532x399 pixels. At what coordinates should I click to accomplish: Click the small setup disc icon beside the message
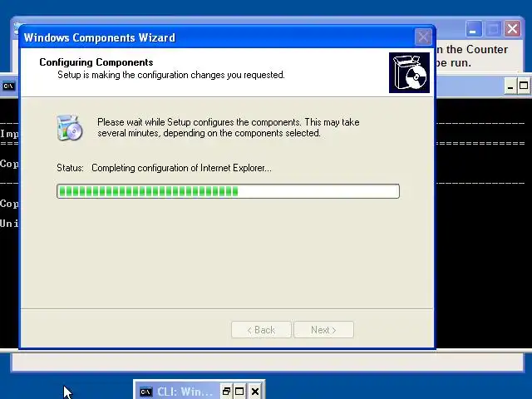tap(70, 128)
